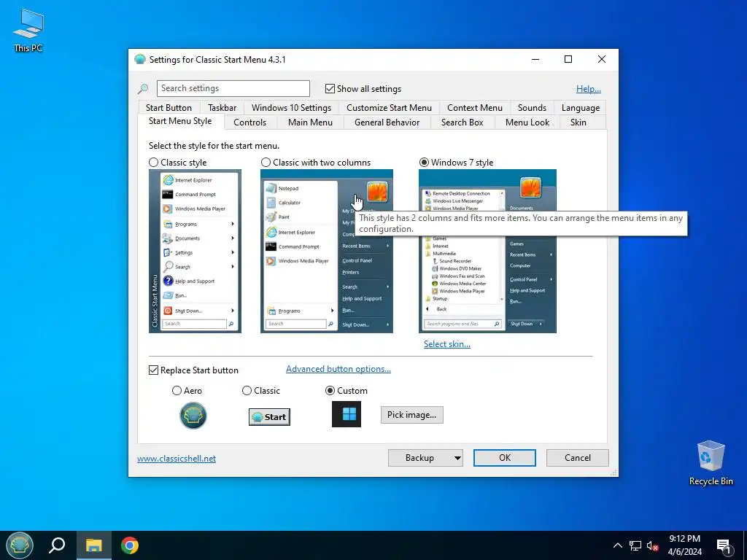Image resolution: width=747 pixels, height=560 pixels.
Task: Open the Help... link
Action: coord(589,88)
